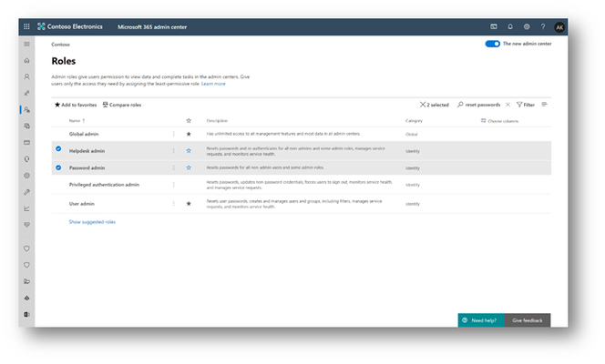This screenshot has height=364, width=605.
Task: Open more options for Privileged authentication admin
Action: [174, 185]
